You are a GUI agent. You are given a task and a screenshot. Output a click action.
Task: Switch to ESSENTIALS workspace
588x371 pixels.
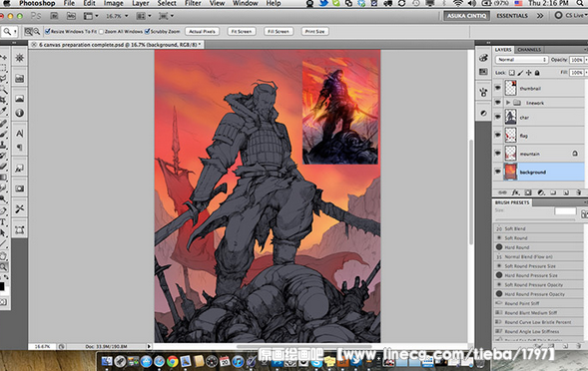coord(512,16)
